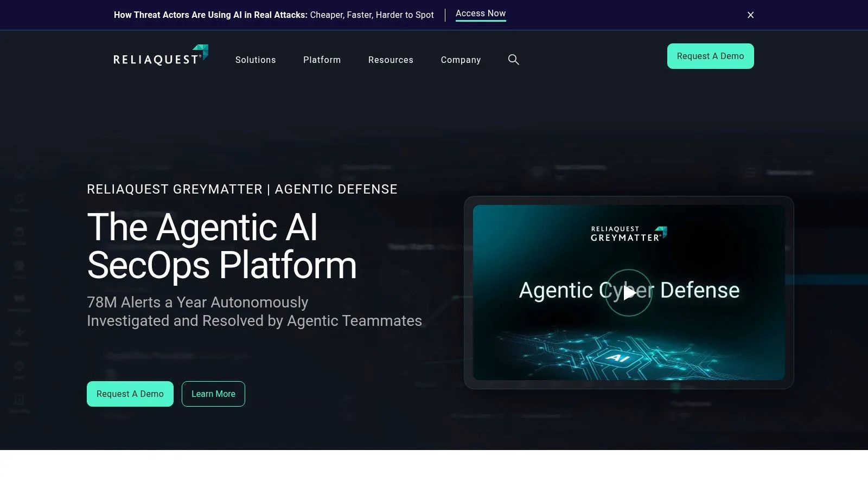Click Request A Demo in the header
This screenshot has height=488, width=868.
pos(710,56)
